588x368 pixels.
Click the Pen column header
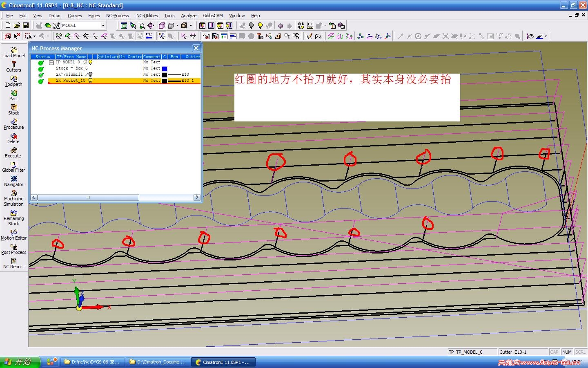tap(174, 57)
